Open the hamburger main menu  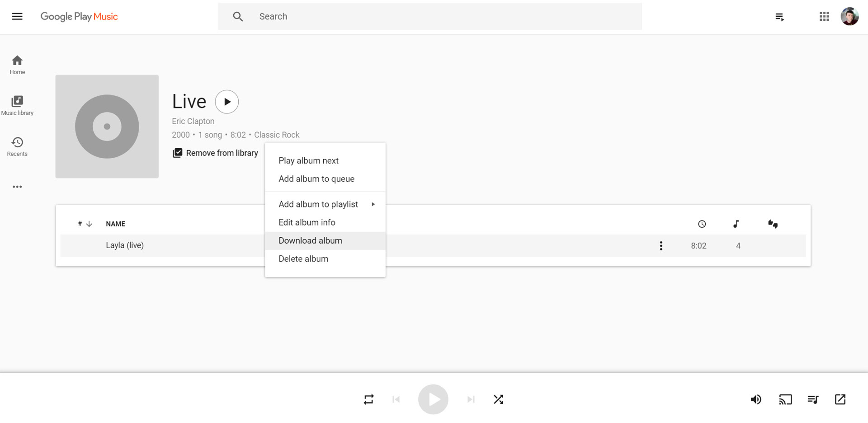click(17, 17)
